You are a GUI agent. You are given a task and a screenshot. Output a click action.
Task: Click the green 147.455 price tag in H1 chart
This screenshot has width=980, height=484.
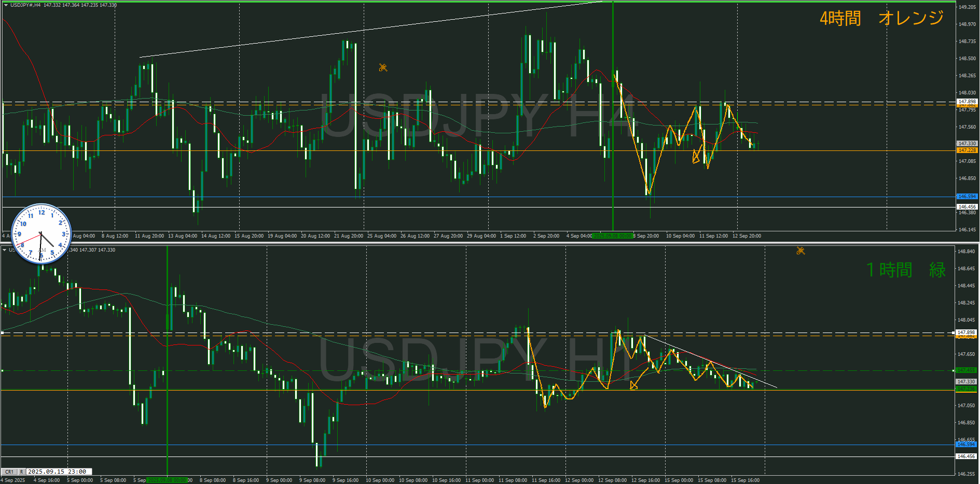coord(967,370)
